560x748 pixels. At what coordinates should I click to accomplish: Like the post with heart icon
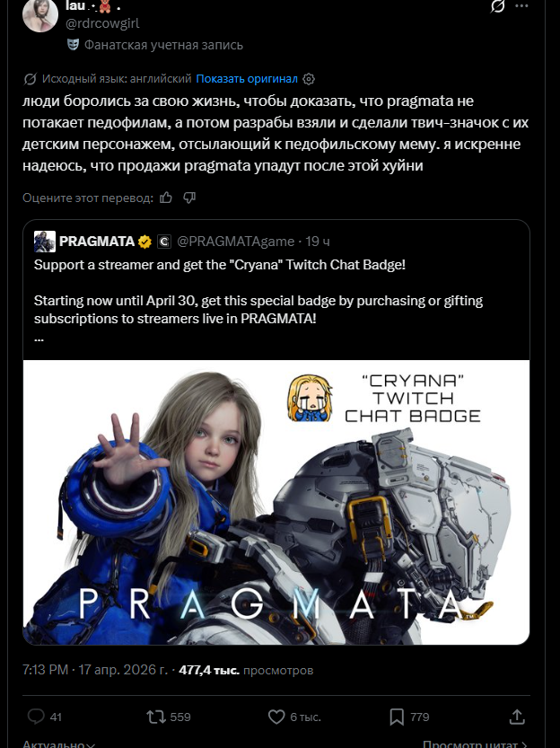coord(276,717)
